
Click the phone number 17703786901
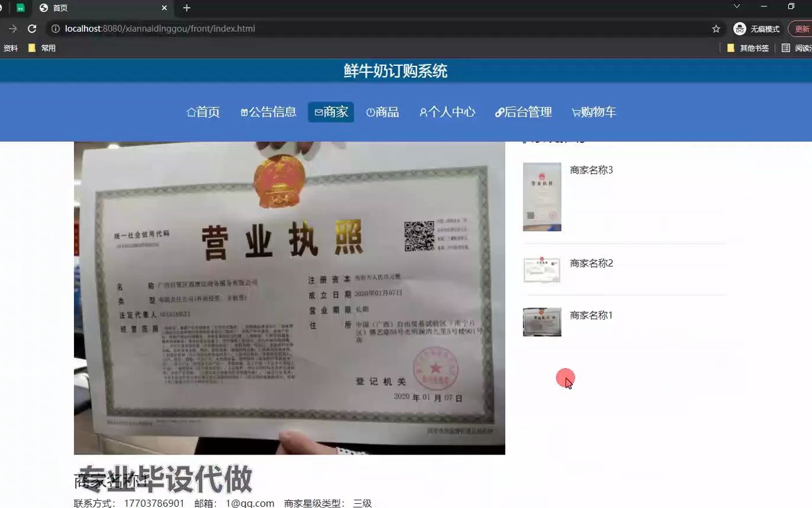coord(154,503)
